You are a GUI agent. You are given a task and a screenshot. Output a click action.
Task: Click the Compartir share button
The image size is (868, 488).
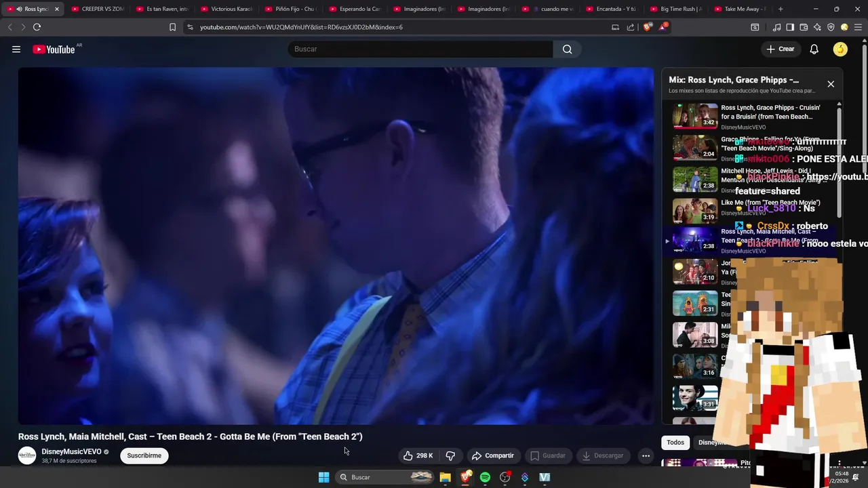493,455
